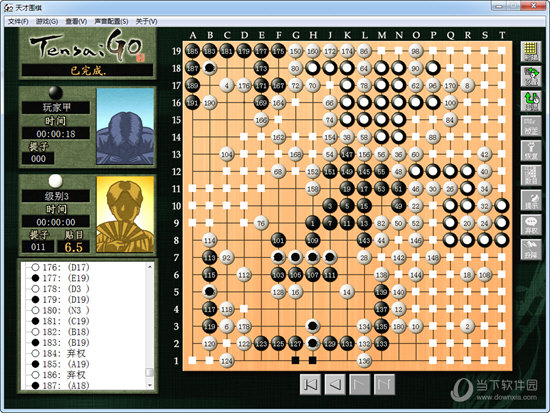Image resolution: width=550 pixels, height=413 pixels.
Task: Jump to first move with the rewind button
Action: tap(310, 385)
